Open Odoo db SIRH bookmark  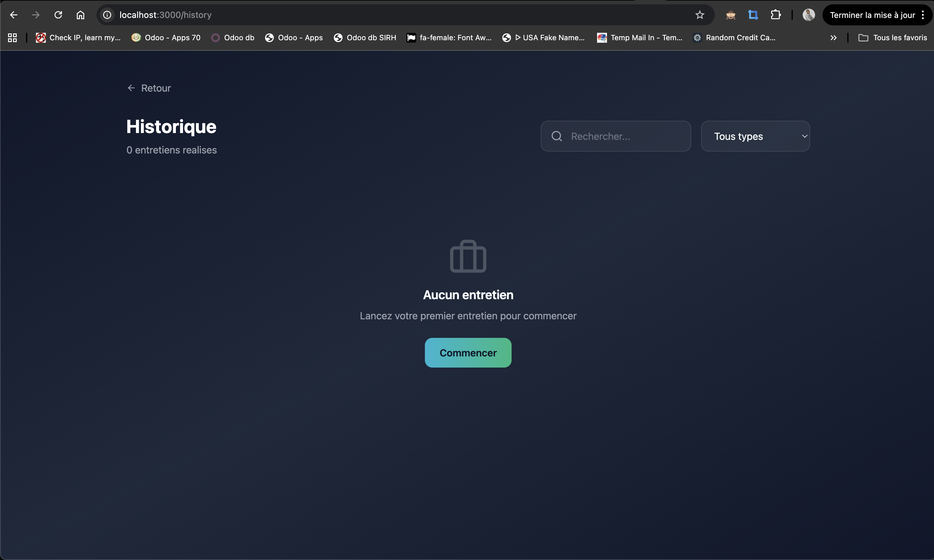[365, 37]
